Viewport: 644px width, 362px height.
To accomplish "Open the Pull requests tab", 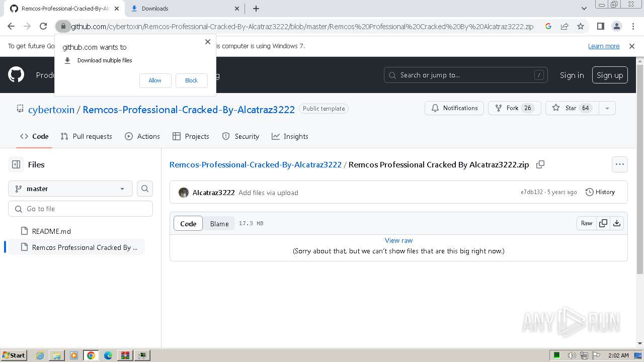I will click(x=86, y=136).
